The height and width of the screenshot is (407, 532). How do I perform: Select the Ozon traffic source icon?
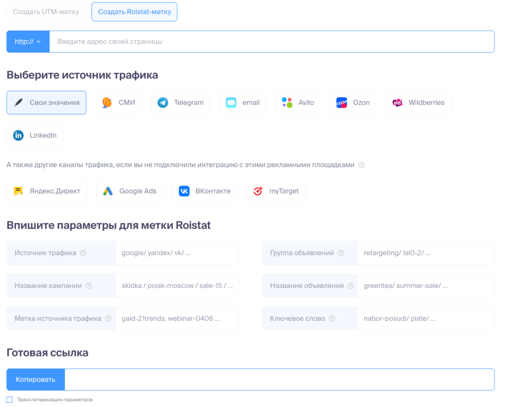(x=341, y=103)
